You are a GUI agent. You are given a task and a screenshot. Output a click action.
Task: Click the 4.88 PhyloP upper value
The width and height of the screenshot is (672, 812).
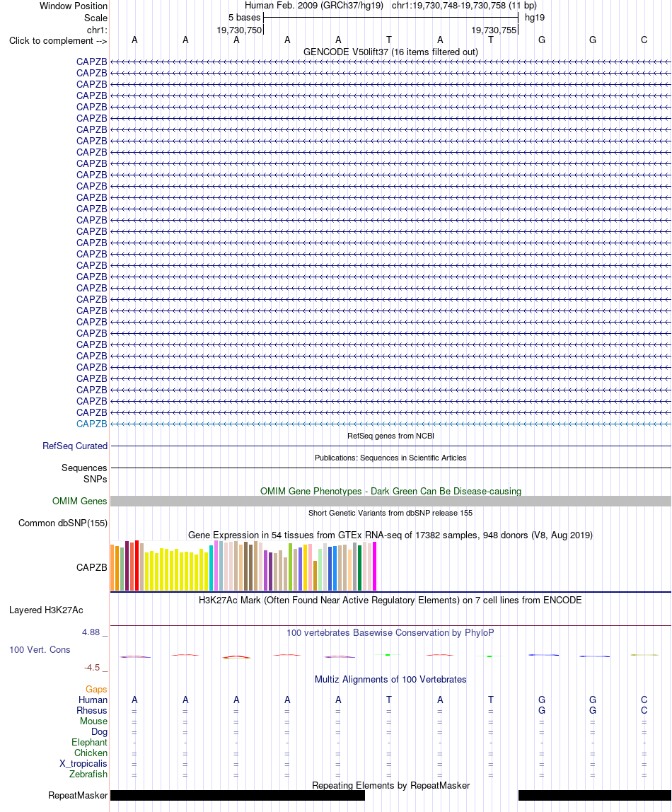coord(91,632)
